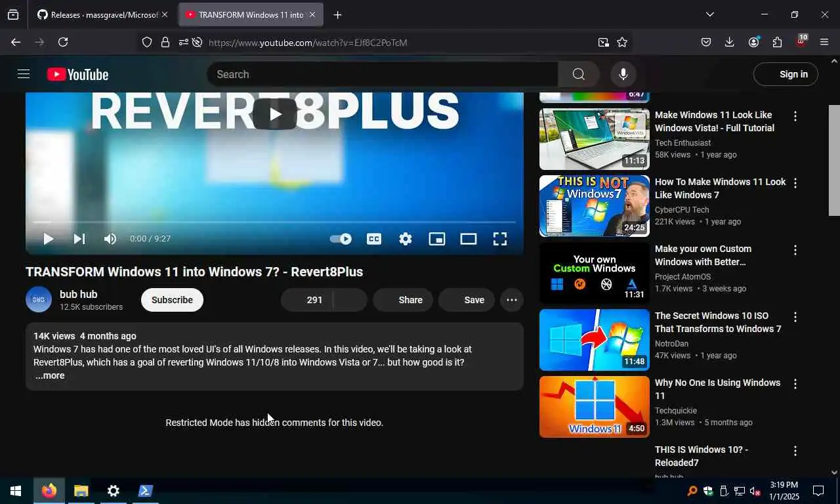Open options menu for CyberCPU Tech video
Screen dimensions: 840x504
(795, 183)
